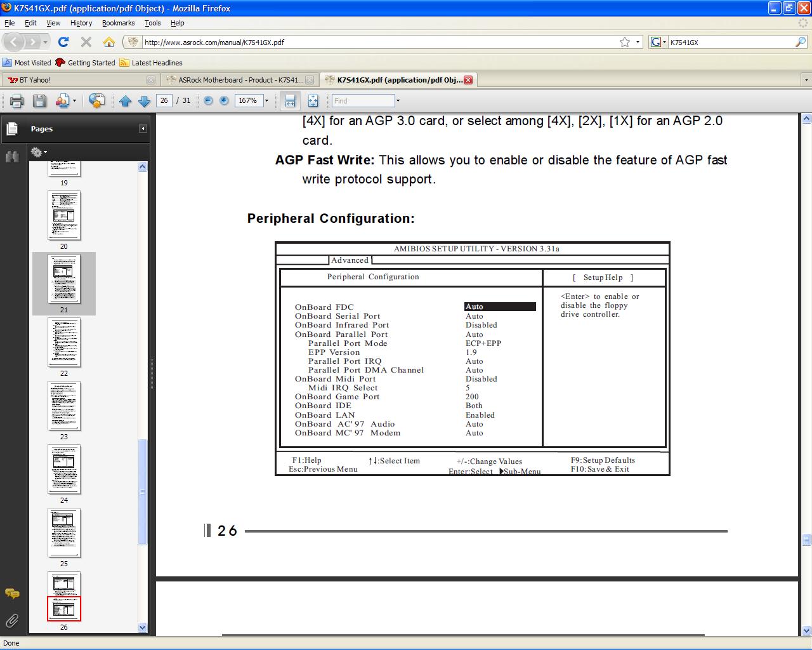The image size is (812, 650).
Task: Go to the previous PDF page
Action: tap(126, 101)
